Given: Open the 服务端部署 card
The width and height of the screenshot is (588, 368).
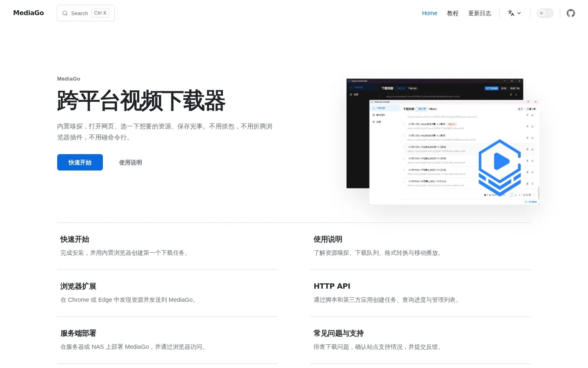Looking at the screenshot, I should pyautogui.click(x=167, y=340).
